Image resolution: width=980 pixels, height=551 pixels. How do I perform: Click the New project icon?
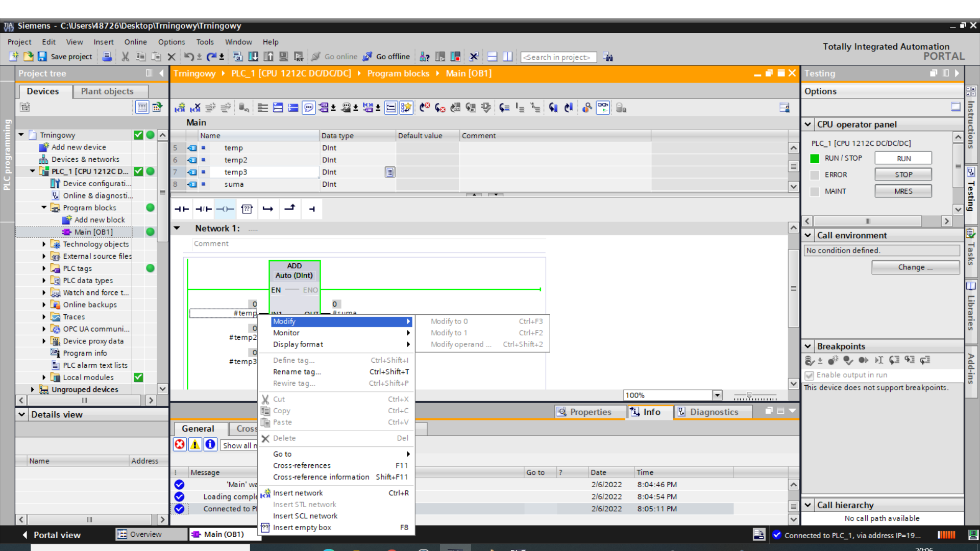pos(13,57)
